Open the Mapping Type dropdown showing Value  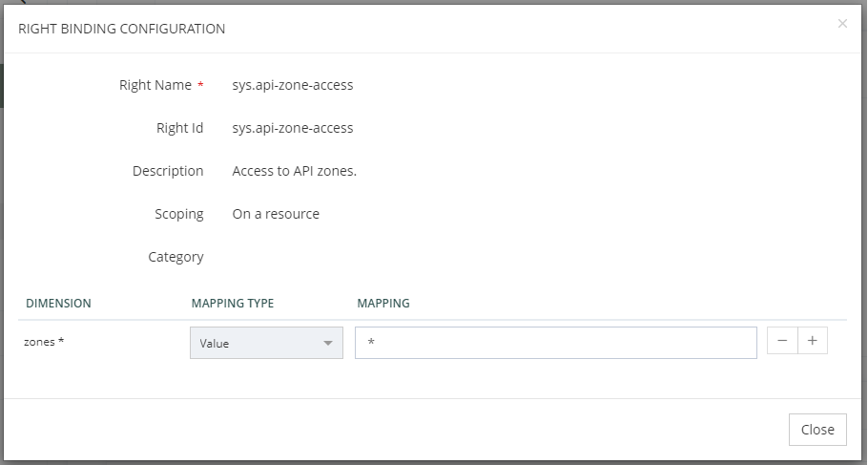point(266,343)
